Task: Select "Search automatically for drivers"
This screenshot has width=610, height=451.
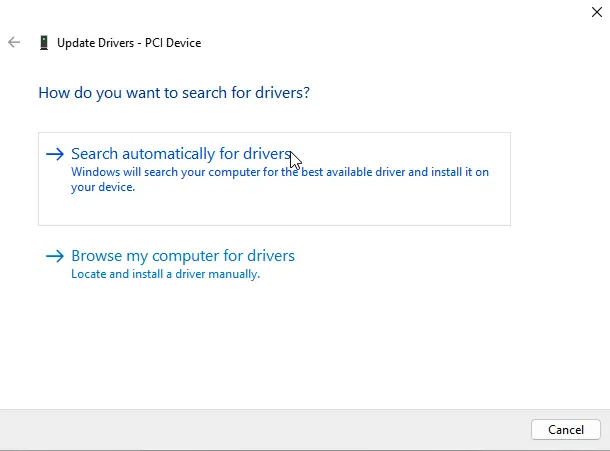Action: coord(180,154)
